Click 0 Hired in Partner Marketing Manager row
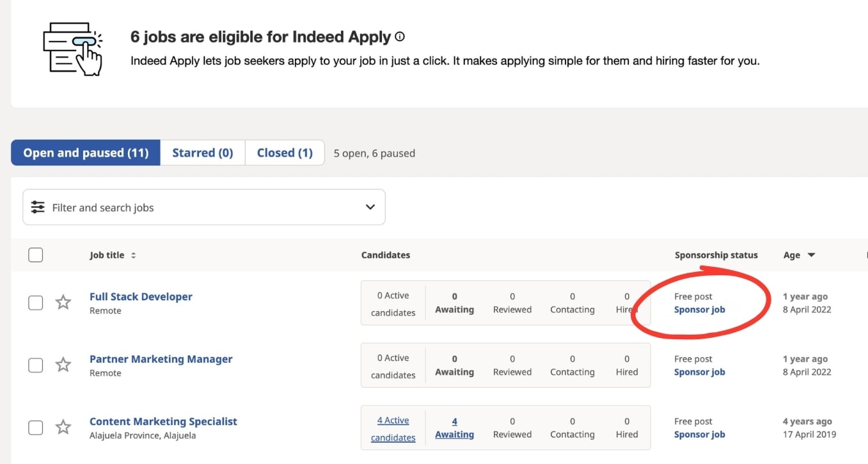The width and height of the screenshot is (868, 464). (627, 365)
